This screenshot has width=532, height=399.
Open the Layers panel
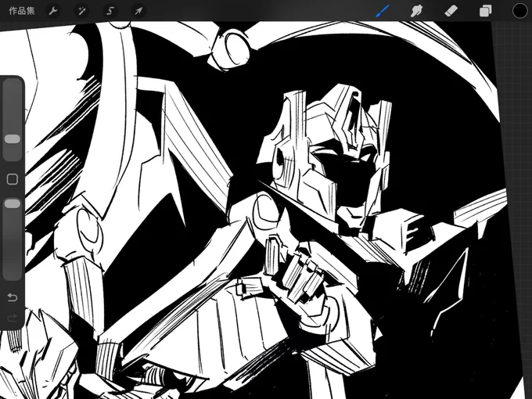[x=485, y=11]
